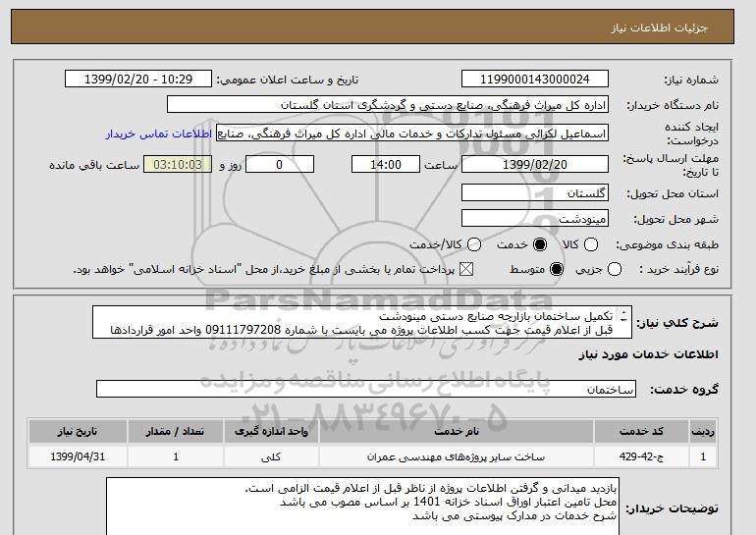Click the نام دستگاه خریدار field
The width and height of the screenshot is (756, 535).
[x=388, y=105]
